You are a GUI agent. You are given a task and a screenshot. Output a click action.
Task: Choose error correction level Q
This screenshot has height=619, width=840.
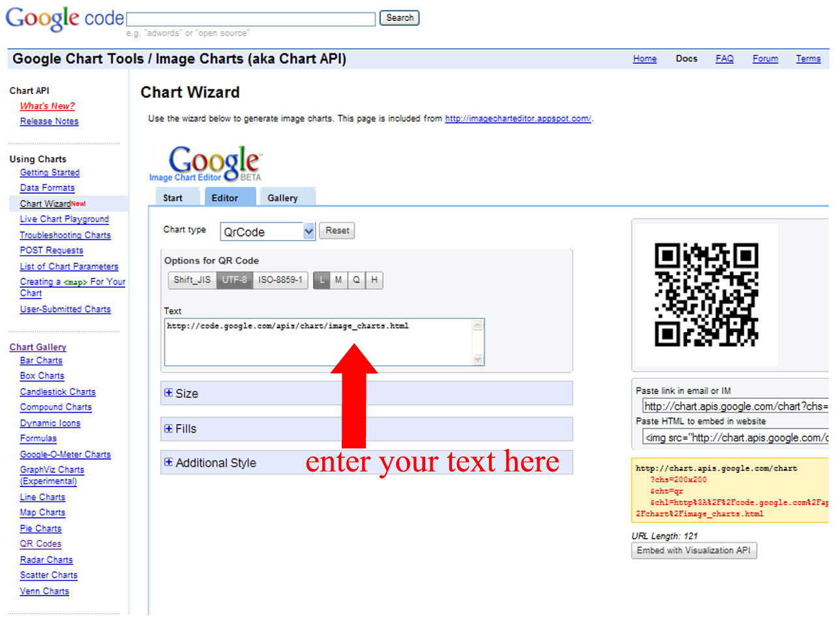[x=356, y=280]
